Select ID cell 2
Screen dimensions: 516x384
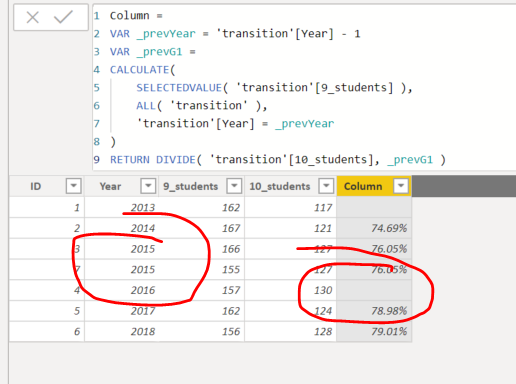[47, 228]
